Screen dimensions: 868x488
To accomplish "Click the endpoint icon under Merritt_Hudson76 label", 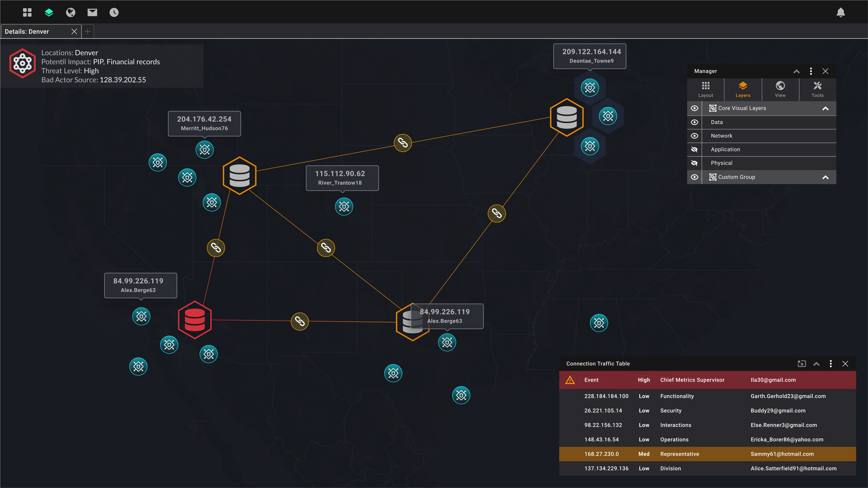I will pos(205,149).
